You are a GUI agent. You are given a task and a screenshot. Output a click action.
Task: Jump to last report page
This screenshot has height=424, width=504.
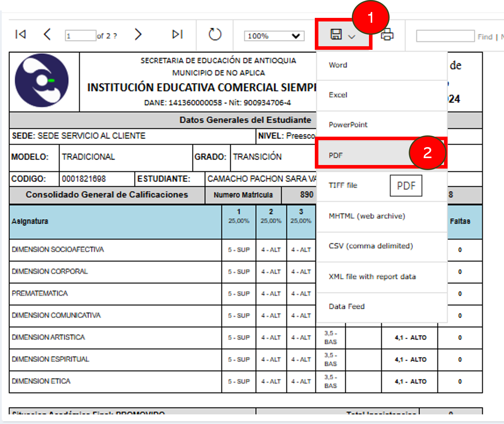[177, 34]
